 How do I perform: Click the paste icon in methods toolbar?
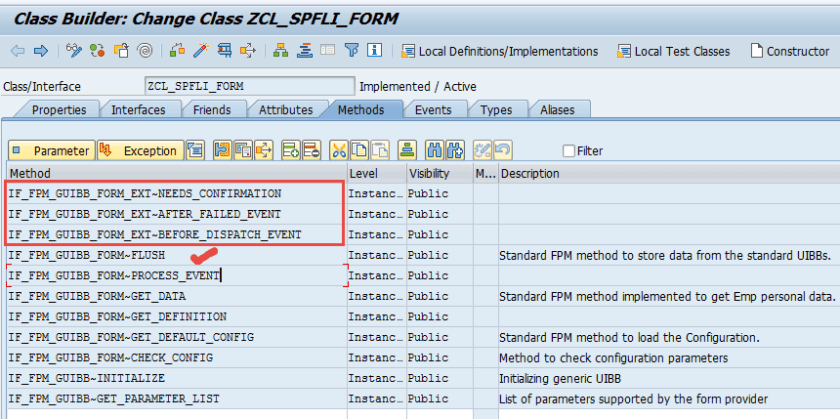pos(380,151)
